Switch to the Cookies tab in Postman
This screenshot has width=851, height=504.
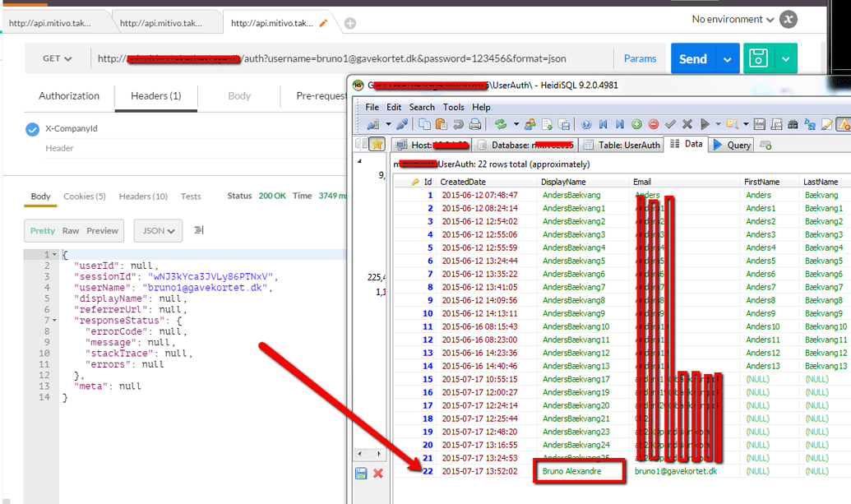(84, 197)
